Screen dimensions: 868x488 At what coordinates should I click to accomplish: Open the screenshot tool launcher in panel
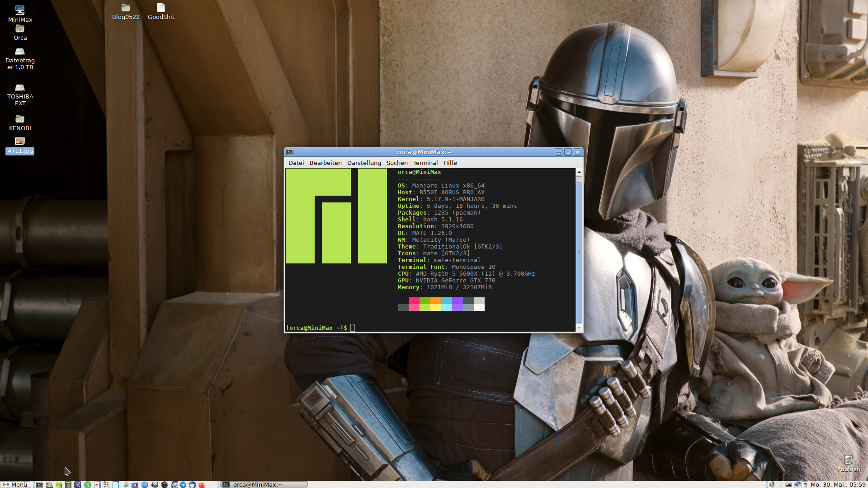174,484
